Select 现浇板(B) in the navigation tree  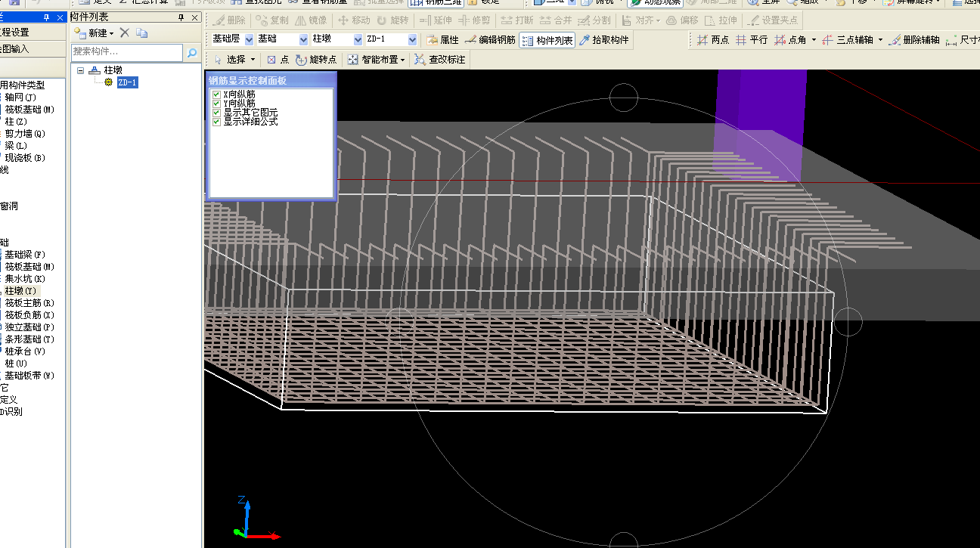click(25, 158)
